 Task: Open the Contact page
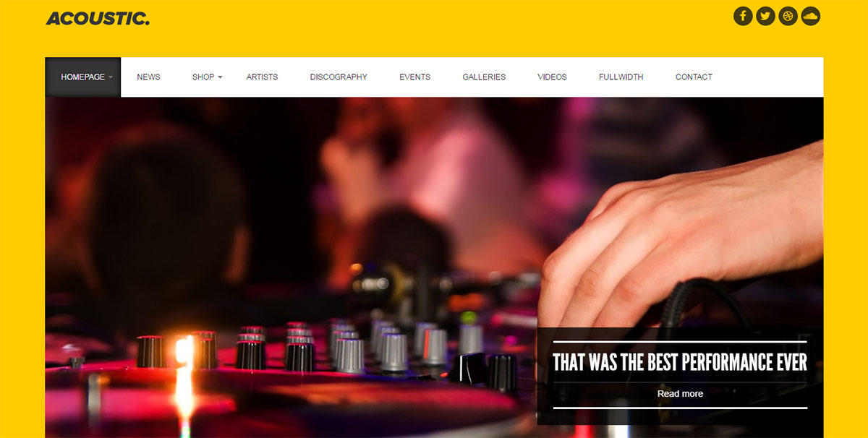pyautogui.click(x=694, y=77)
